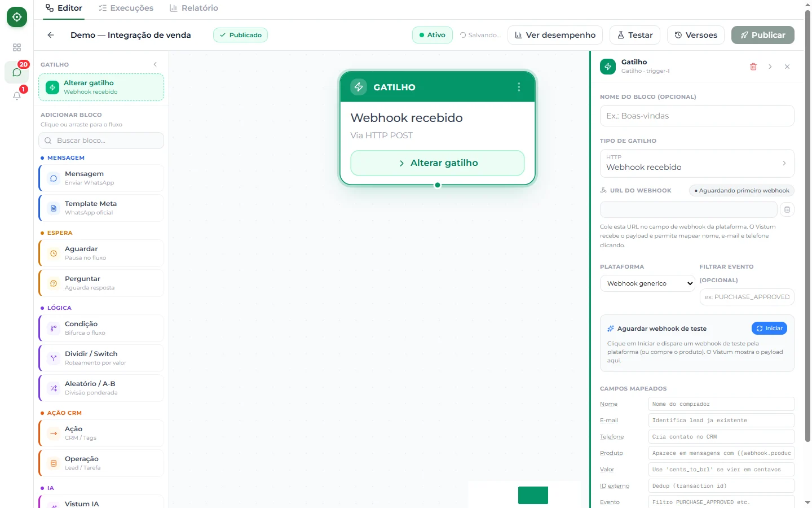Open the Plataforma dropdown

point(647,283)
